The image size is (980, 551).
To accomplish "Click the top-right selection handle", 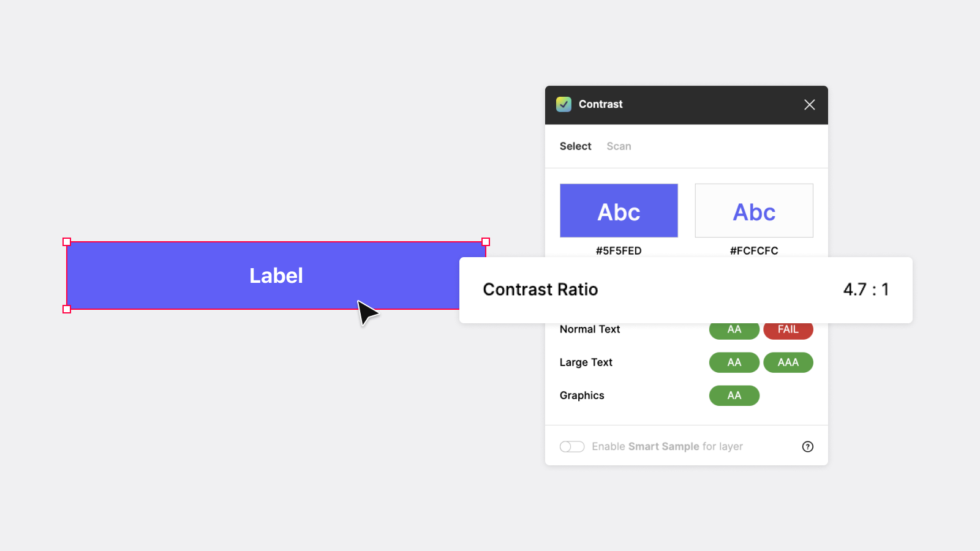I will (x=486, y=242).
